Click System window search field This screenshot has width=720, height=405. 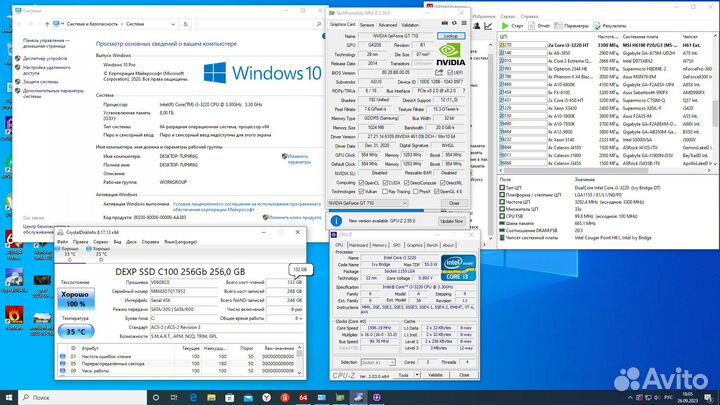(x=259, y=24)
